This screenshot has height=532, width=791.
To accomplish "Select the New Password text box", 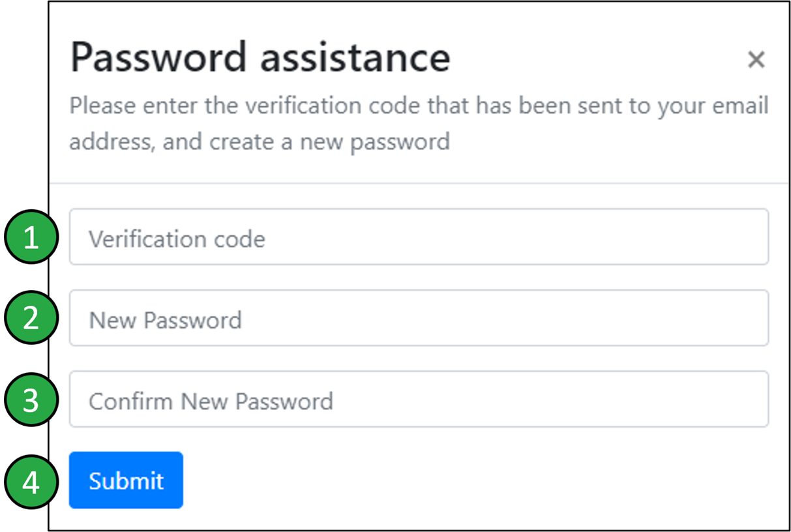I will point(419,318).
